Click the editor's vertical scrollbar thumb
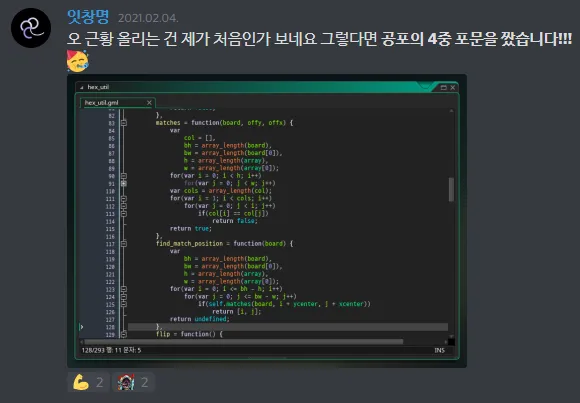The image size is (580, 403). pos(451,189)
